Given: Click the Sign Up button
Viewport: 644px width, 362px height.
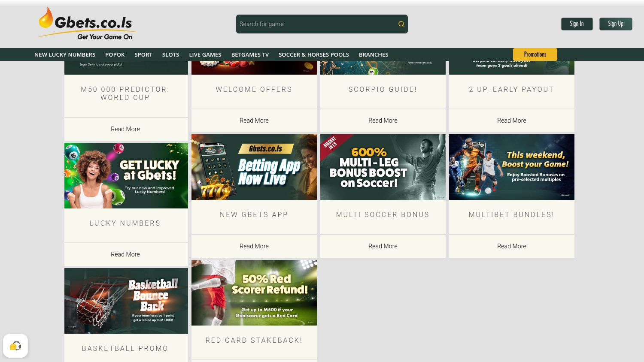Looking at the screenshot, I should point(616,24).
